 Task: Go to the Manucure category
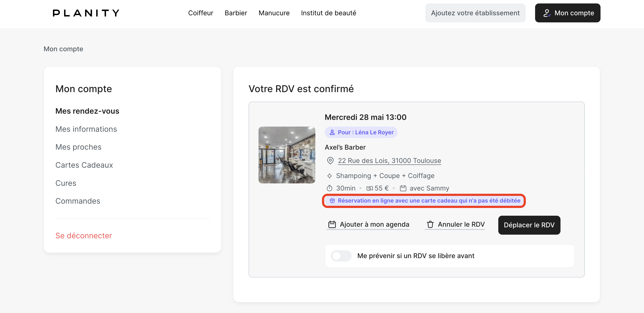[274, 13]
